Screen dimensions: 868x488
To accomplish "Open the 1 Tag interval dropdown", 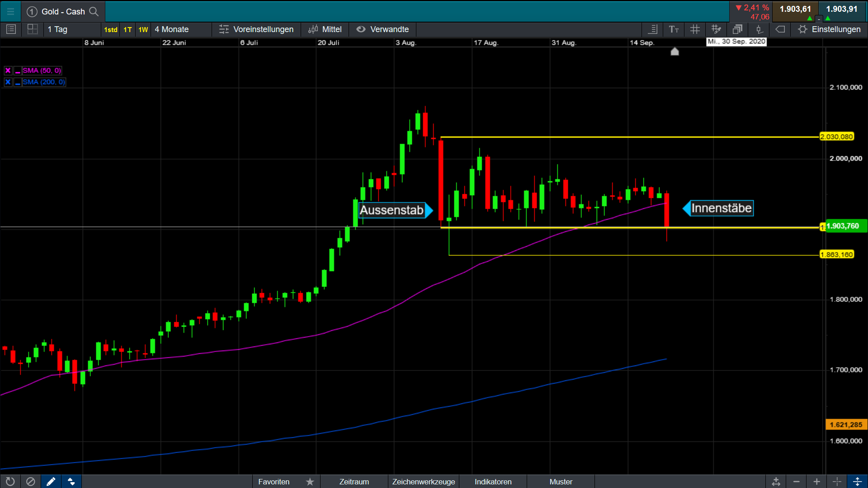I will 58,29.
